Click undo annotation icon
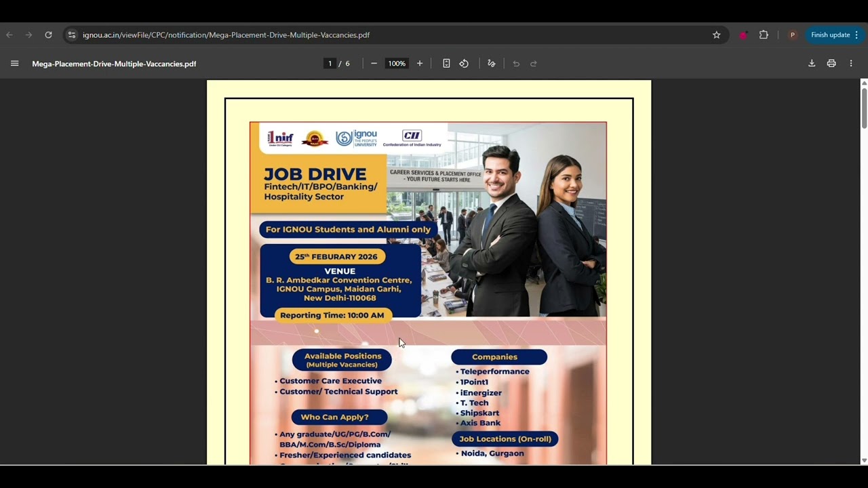Screen dimensions: 868x488 point(516,64)
